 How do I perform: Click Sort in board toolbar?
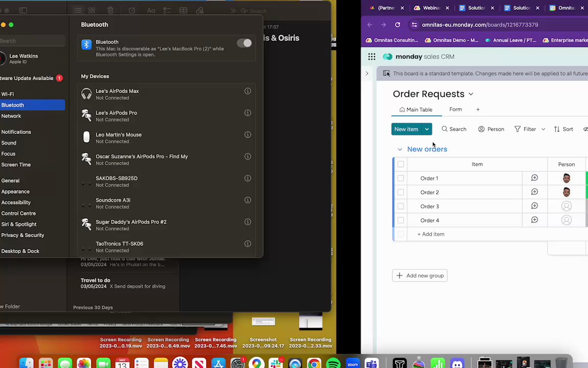click(563, 129)
